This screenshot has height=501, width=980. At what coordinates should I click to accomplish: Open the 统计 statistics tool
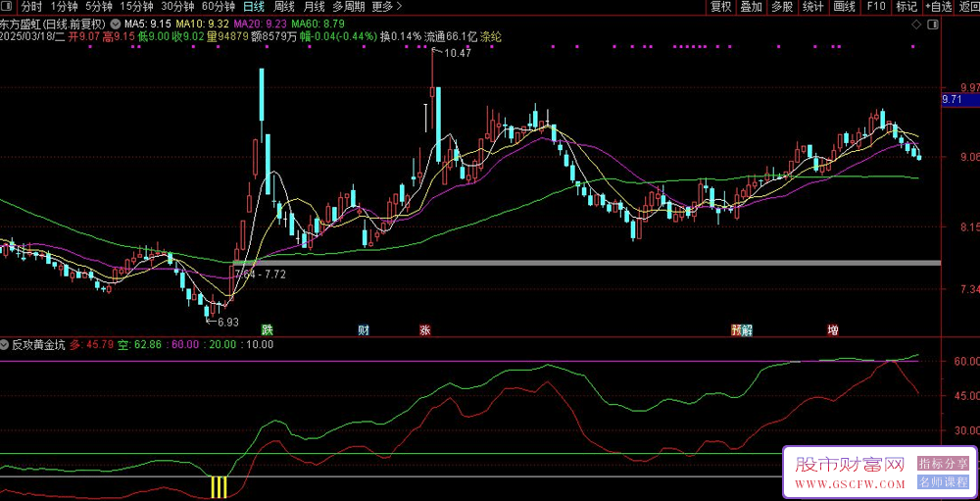coord(813,7)
